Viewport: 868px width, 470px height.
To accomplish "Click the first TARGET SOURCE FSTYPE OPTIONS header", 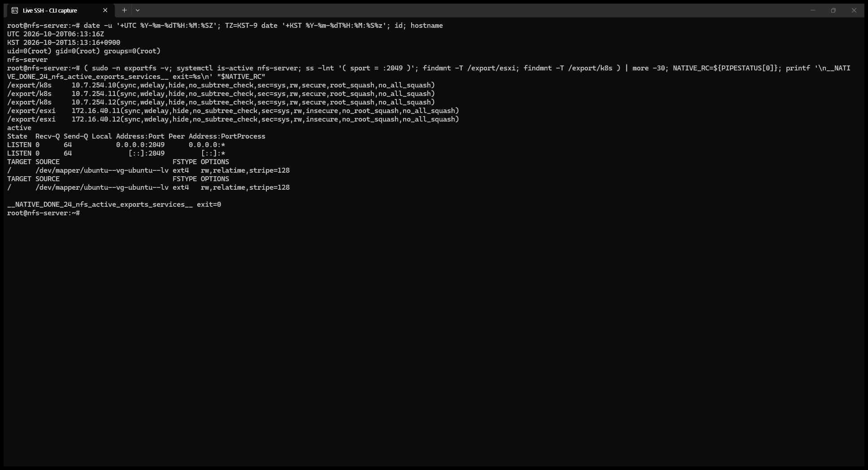I will pyautogui.click(x=118, y=162).
